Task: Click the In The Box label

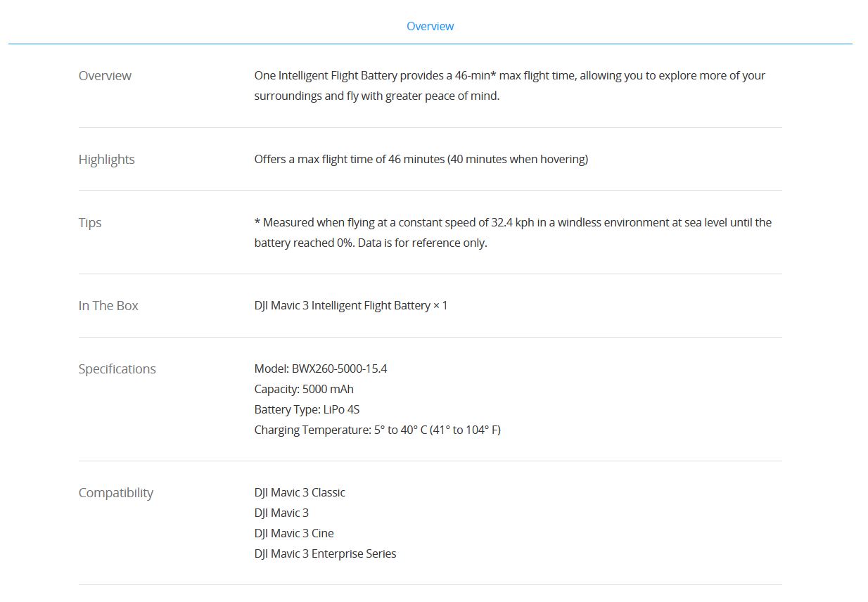Action: coord(108,305)
